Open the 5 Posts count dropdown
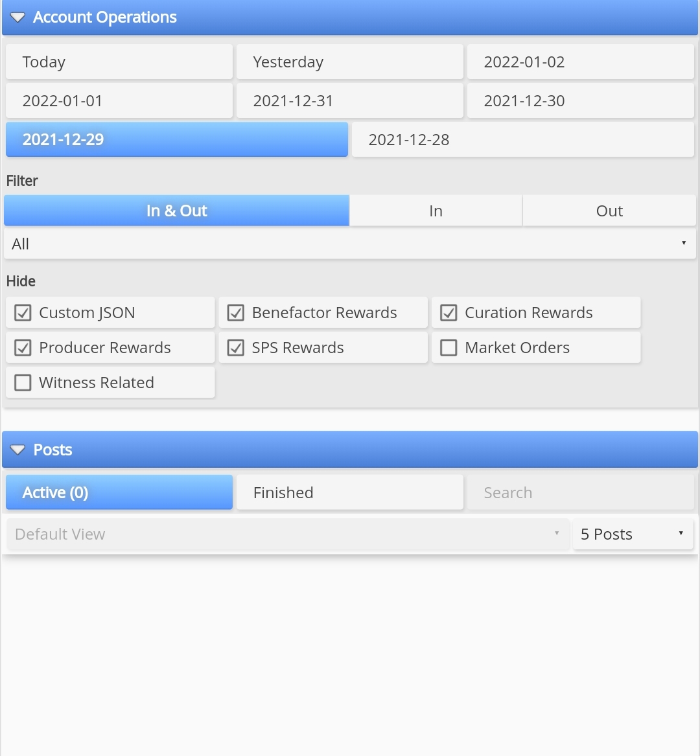This screenshot has height=756, width=700. pyautogui.click(x=633, y=534)
